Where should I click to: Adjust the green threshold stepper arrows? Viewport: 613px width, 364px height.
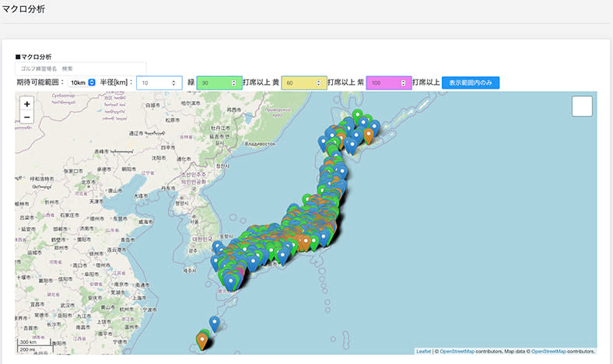coord(233,82)
